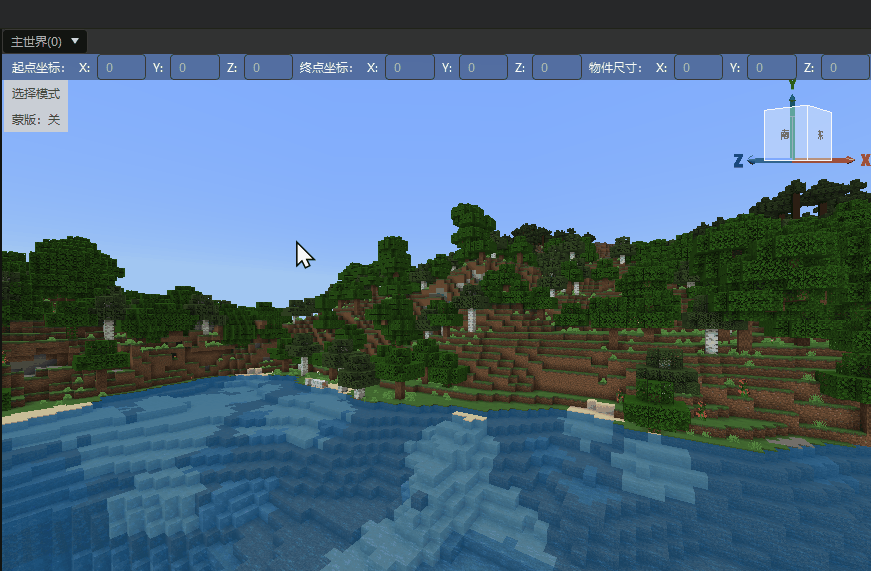Click the 终点坐标 Y input field
Screen dimensions: 871x571
point(483,68)
